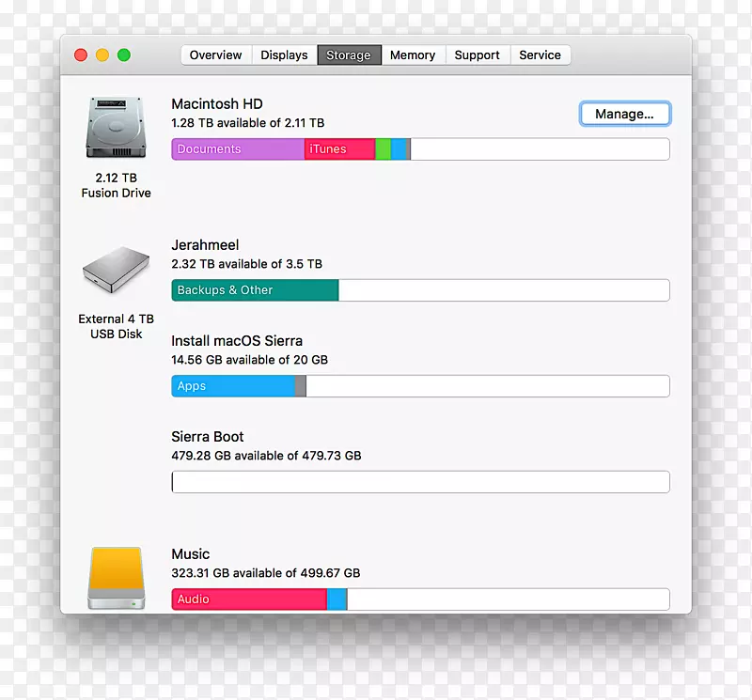Click the yellow minimize window button
Viewport: 752px width, 700px height.
tap(102, 55)
